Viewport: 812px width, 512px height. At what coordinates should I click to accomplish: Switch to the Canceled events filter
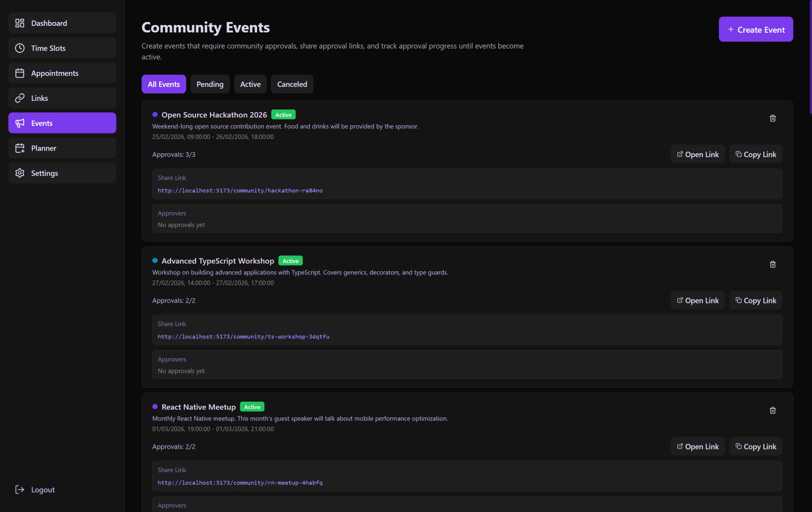292,84
